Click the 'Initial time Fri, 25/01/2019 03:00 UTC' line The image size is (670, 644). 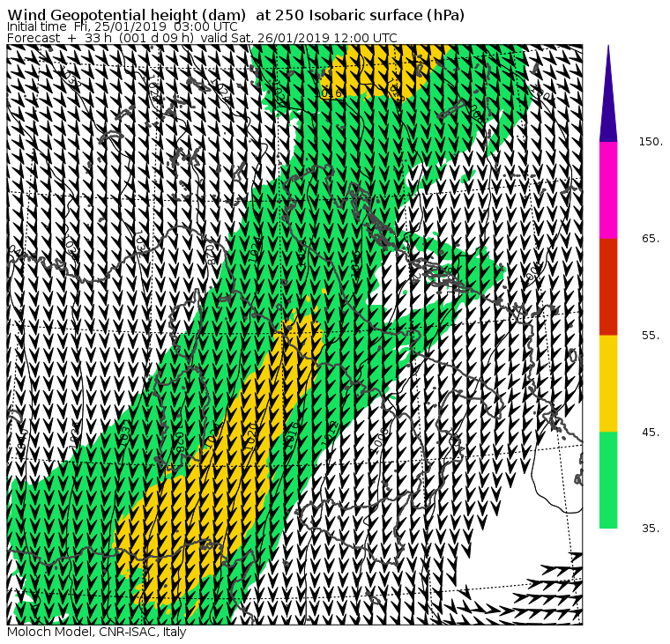coord(123,26)
